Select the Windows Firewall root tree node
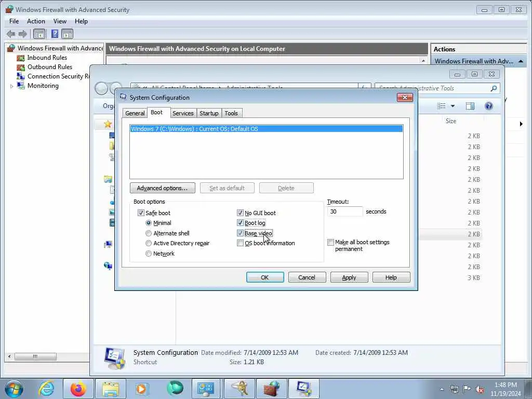532x399 pixels. (x=60, y=48)
